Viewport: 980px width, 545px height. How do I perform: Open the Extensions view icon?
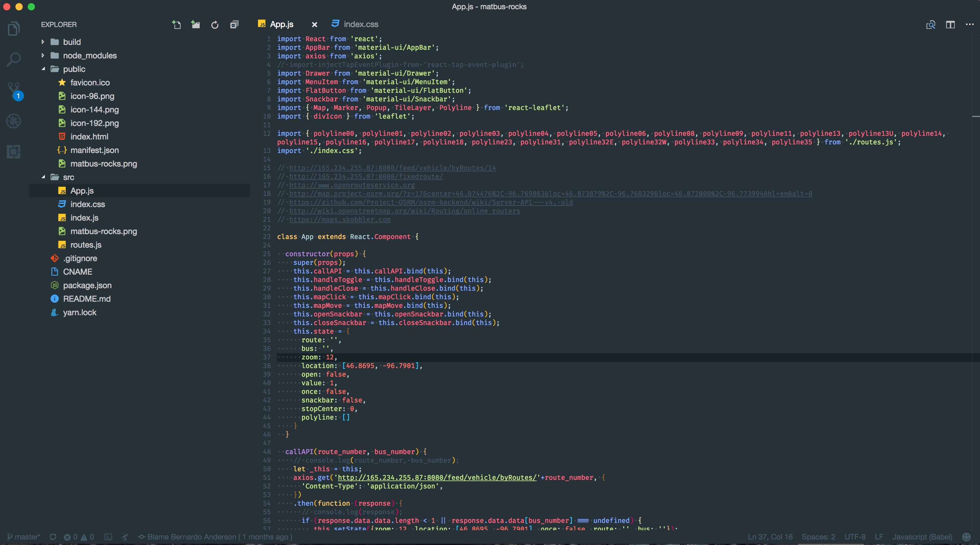(x=14, y=152)
